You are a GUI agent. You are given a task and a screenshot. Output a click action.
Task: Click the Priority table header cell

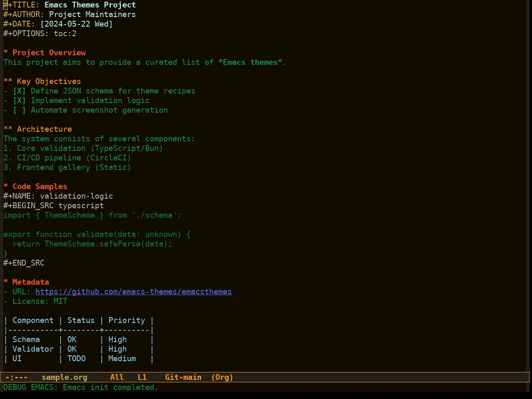coord(127,320)
